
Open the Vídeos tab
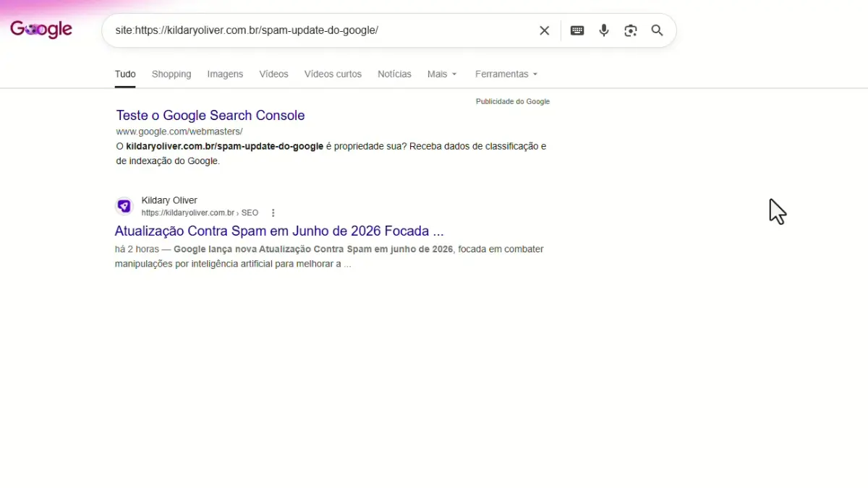273,74
